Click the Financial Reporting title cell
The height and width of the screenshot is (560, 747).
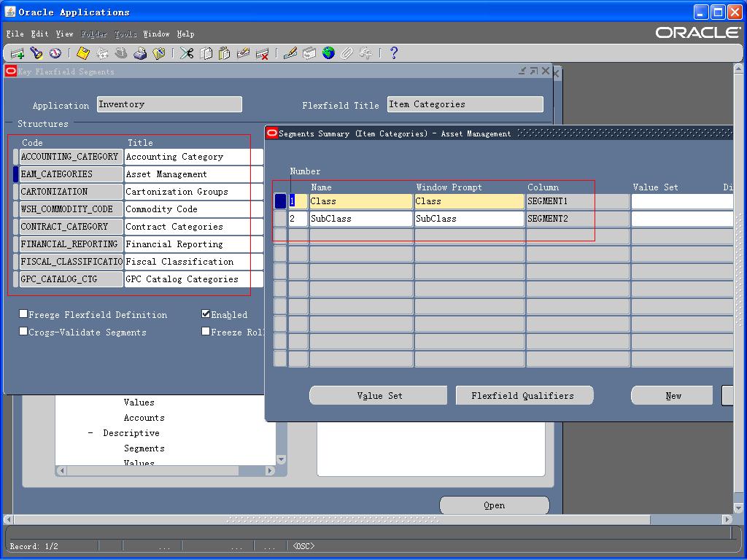[x=194, y=244]
